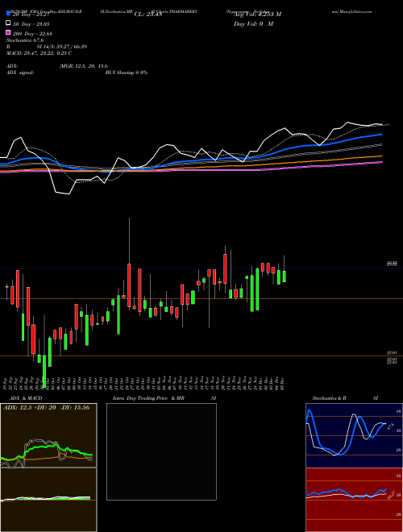The height and width of the screenshot is (532, 403).
Task: Click the 'ADX signal:' label
Action: 20,73
